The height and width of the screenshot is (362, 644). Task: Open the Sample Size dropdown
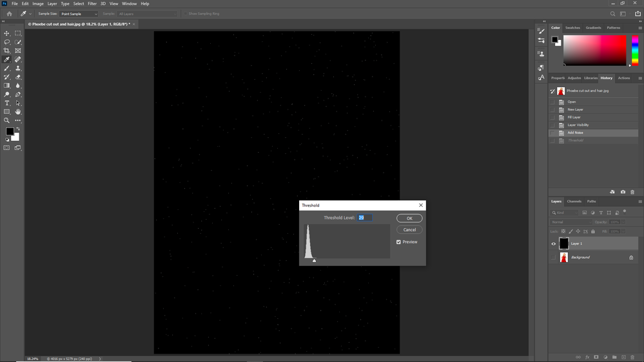pyautogui.click(x=79, y=14)
